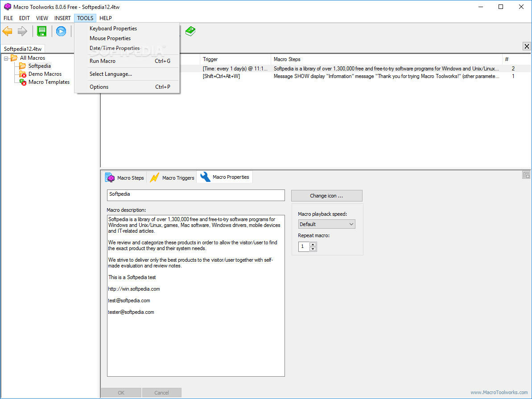Click the Softpedia folder icon in tree
This screenshot has width=532, height=399.
[x=22, y=66]
